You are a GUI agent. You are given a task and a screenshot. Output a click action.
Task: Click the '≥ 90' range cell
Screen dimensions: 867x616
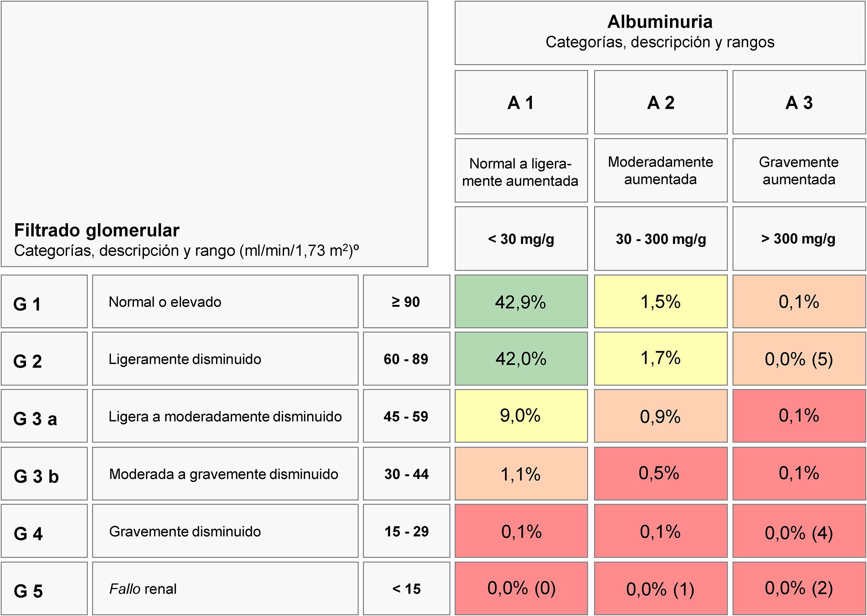click(406, 302)
